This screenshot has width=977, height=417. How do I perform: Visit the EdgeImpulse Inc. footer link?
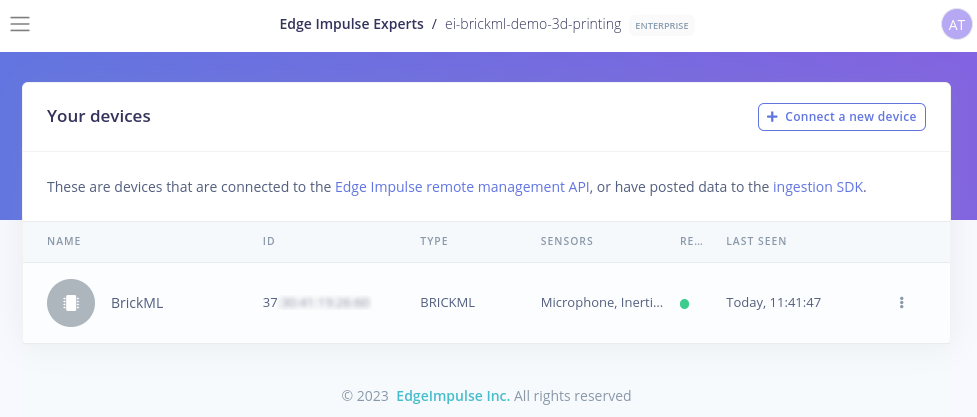(x=453, y=396)
